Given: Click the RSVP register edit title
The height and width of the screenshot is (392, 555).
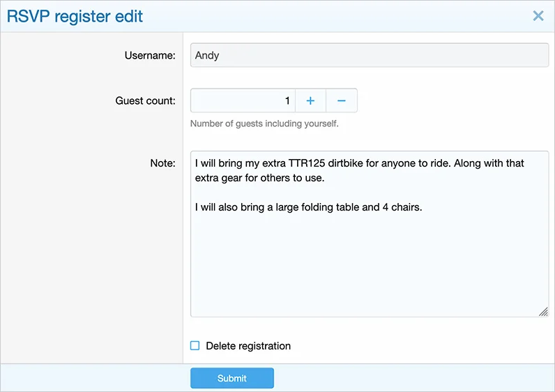Looking at the screenshot, I should pyautogui.click(x=75, y=16).
